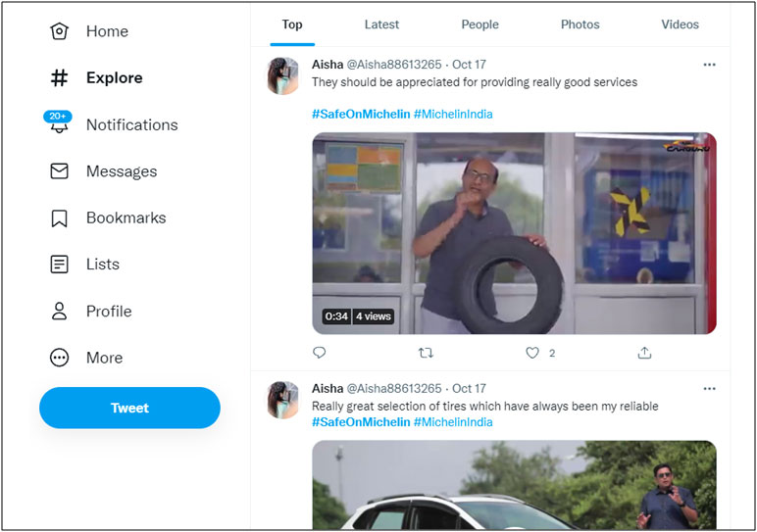Open the first #SafeOnMichelin hashtag link
The width and height of the screenshot is (757, 532).
click(361, 115)
